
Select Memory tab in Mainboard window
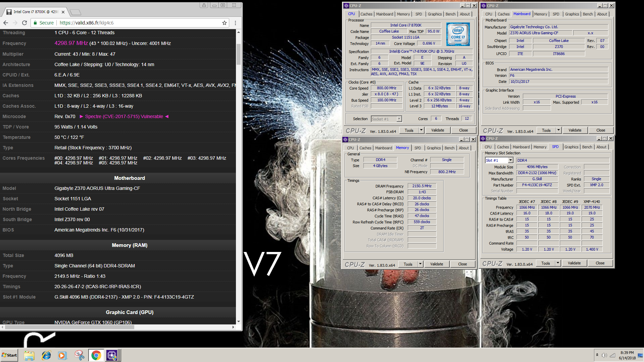[x=540, y=14]
